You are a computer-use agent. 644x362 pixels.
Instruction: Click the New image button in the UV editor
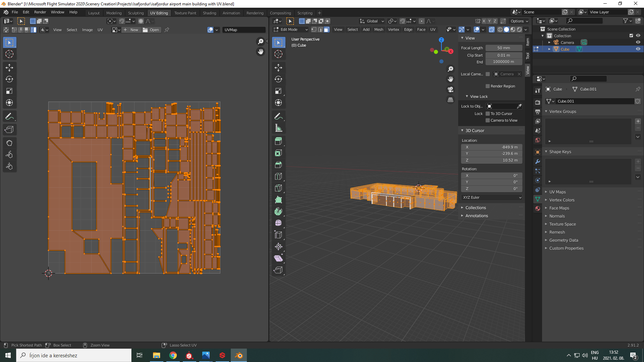click(132, 29)
